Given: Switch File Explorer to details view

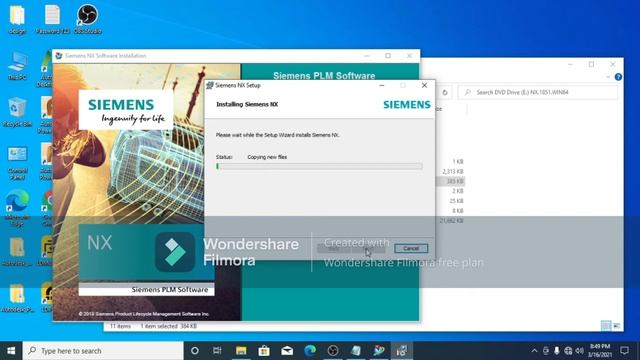Looking at the screenshot, I should click(x=606, y=325).
